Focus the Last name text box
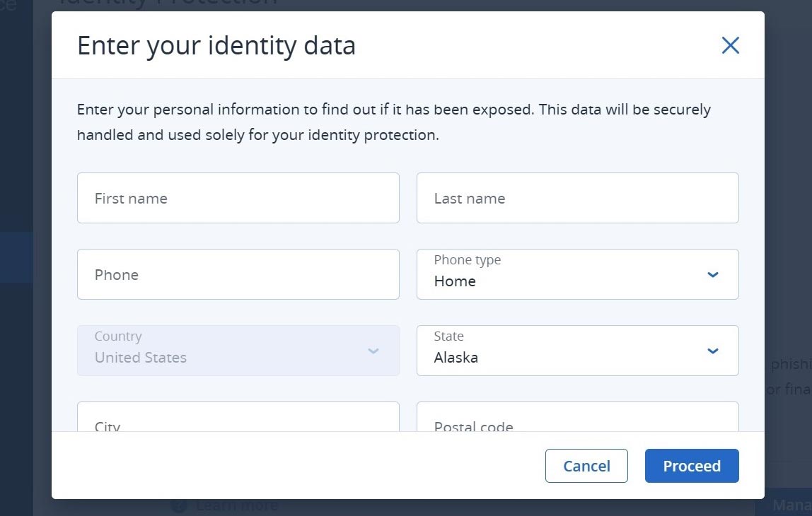 click(577, 198)
